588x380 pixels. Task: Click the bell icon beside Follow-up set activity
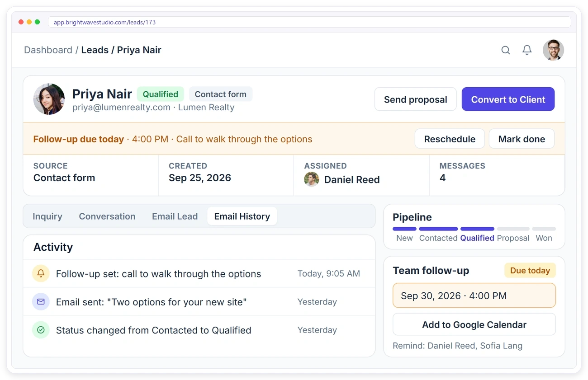coord(41,274)
